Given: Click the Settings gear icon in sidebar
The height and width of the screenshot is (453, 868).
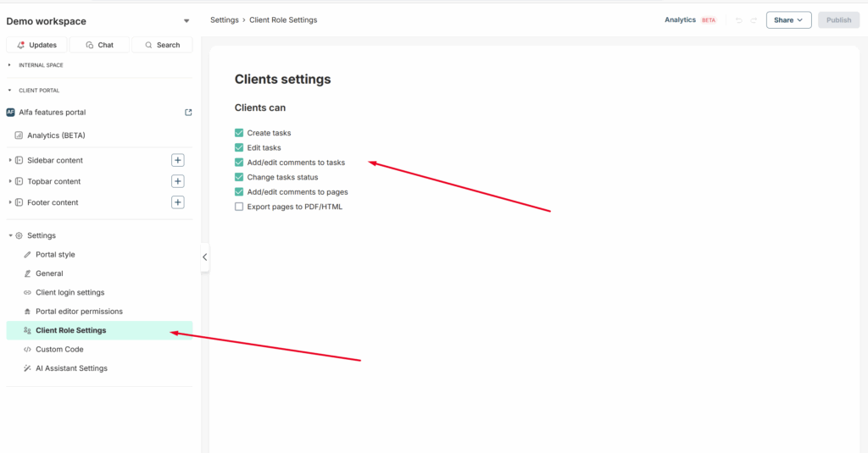Looking at the screenshot, I should (x=19, y=235).
